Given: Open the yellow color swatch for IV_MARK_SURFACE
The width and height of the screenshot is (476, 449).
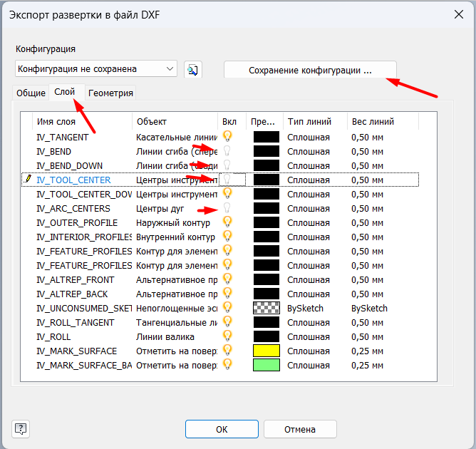Looking at the screenshot, I should [267, 351].
